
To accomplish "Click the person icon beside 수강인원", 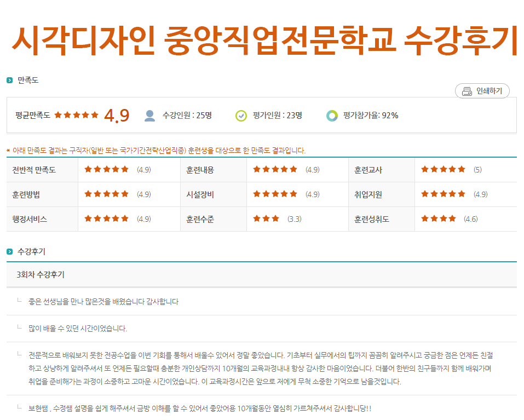I will click(x=149, y=116).
